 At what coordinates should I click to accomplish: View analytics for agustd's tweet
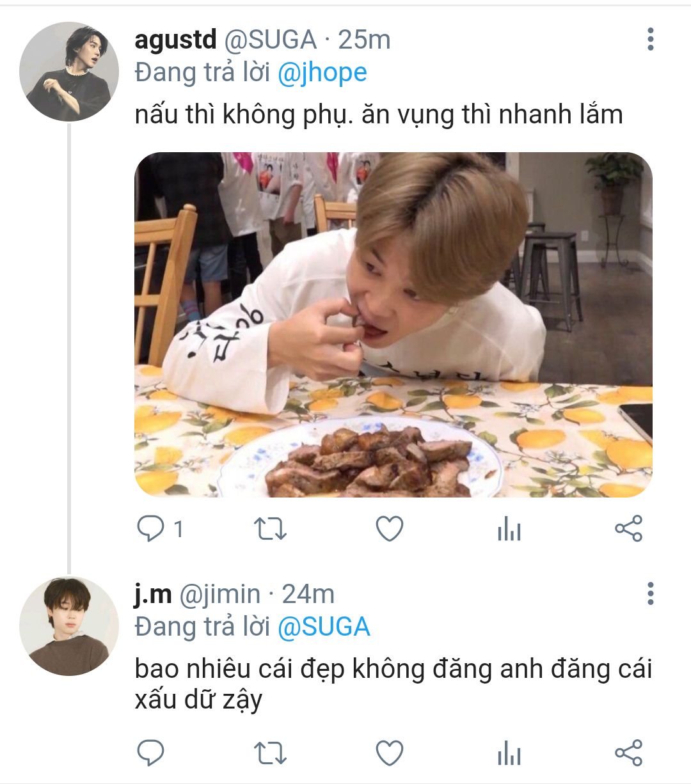pyautogui.click(x=509, y=529)
